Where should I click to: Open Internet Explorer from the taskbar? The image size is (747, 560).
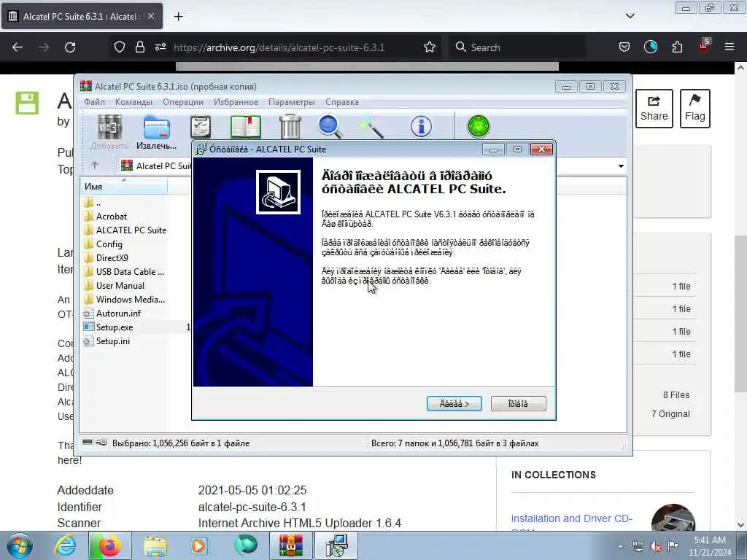click(65, 545)
